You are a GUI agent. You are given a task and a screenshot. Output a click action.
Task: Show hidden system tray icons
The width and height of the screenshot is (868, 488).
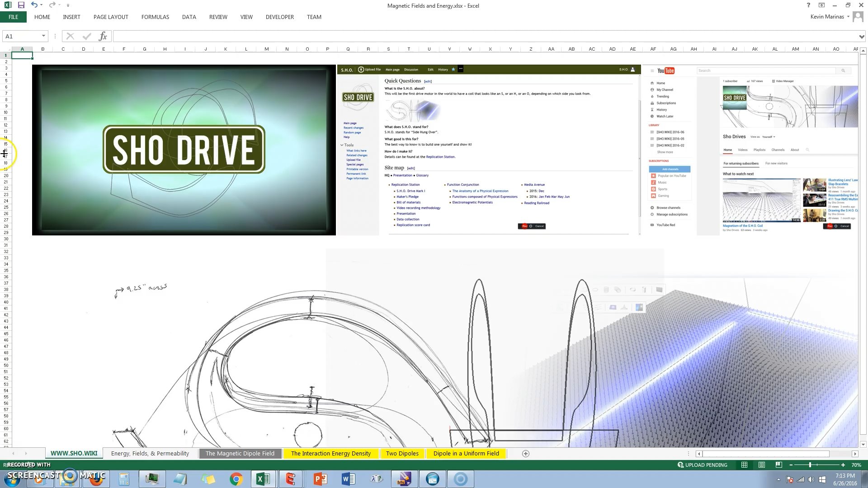pyautogui.click(x=778, y=479)
